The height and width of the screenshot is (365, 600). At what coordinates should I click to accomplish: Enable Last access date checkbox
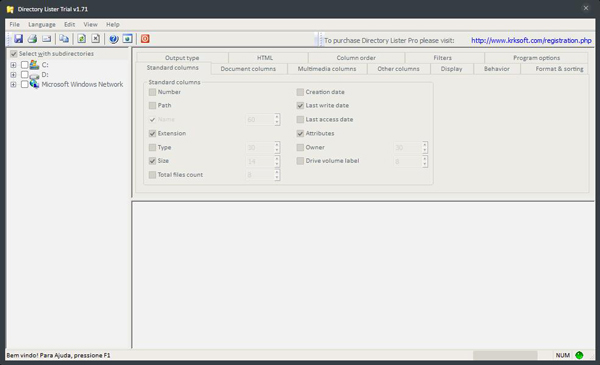[x=300, y=119]
